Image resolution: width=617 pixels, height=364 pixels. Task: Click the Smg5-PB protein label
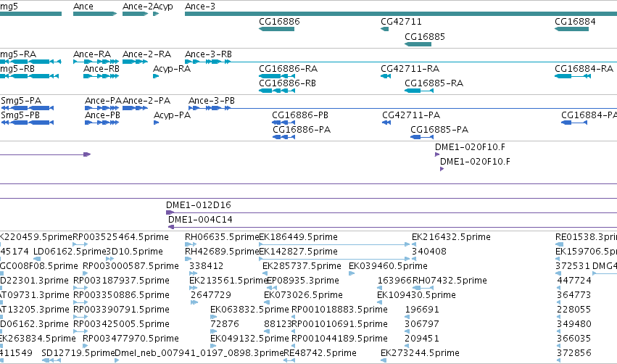(x=20, y=115)
